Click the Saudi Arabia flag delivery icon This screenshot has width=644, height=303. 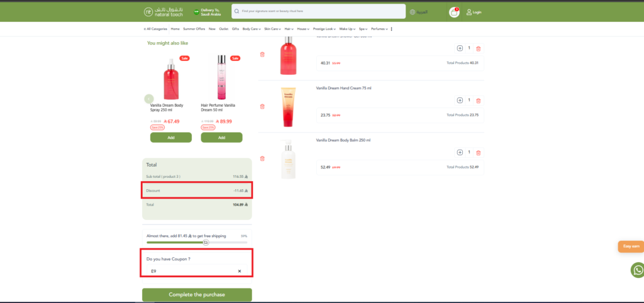(196, 13)
